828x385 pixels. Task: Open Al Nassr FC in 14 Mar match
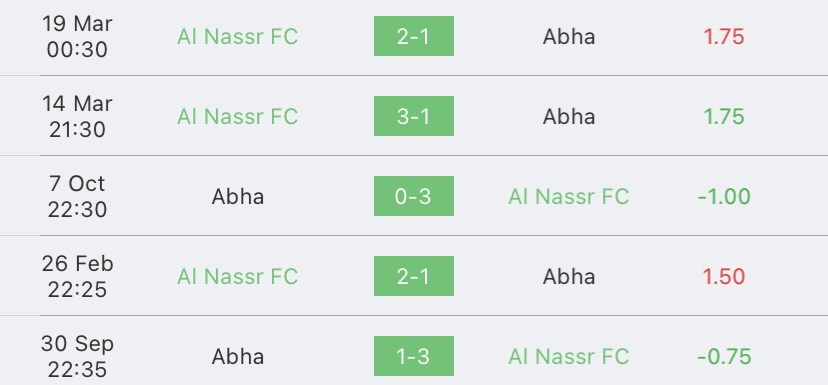[238, 116]
